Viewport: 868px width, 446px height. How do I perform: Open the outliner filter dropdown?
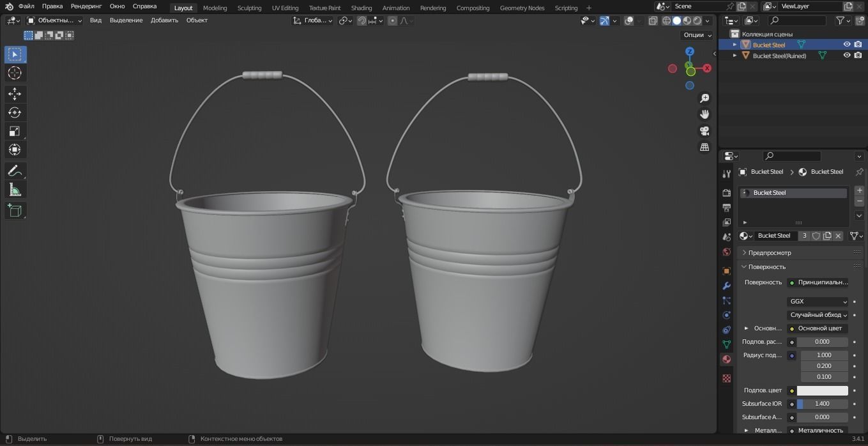(844, 20)
